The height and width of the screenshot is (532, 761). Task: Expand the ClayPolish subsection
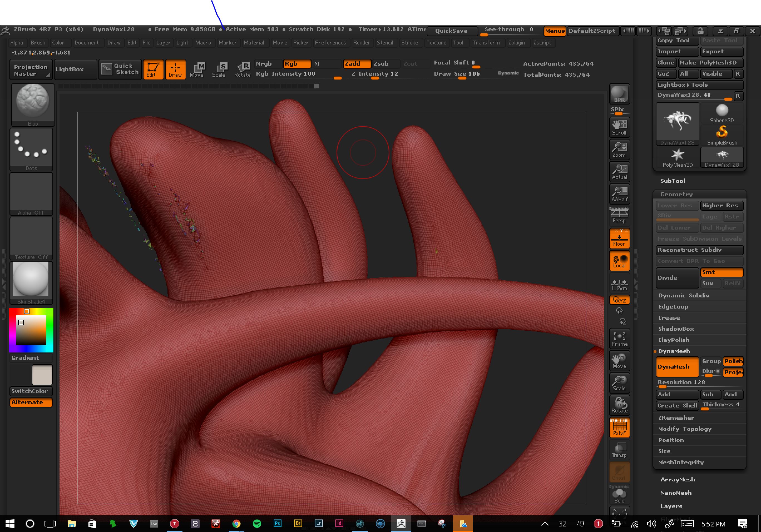[x=673, y=340]
